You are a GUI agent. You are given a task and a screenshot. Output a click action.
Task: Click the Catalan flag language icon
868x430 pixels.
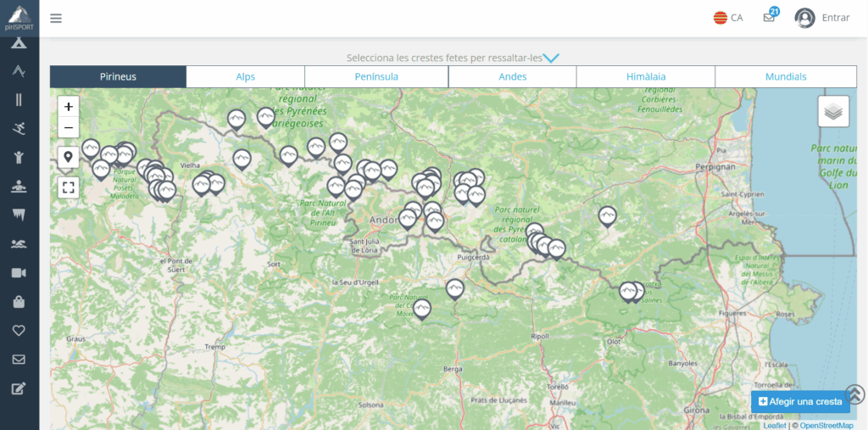(x=721, y=18)
